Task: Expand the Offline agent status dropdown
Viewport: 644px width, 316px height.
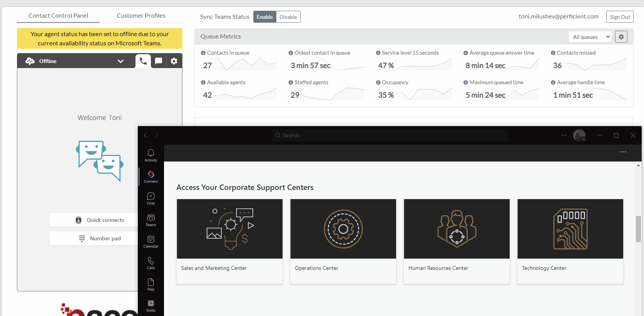Action: click(120, 61)
